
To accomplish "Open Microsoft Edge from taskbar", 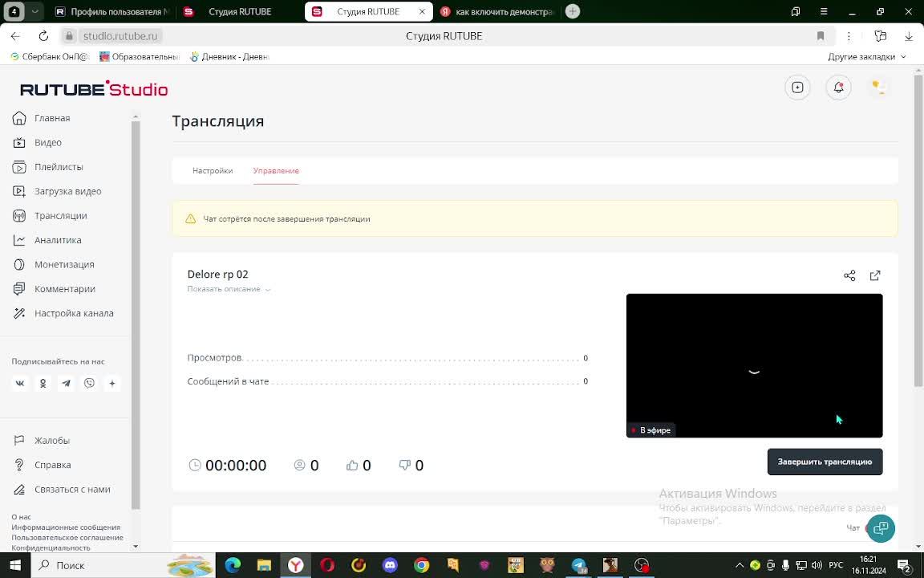I will coord(233,566).
